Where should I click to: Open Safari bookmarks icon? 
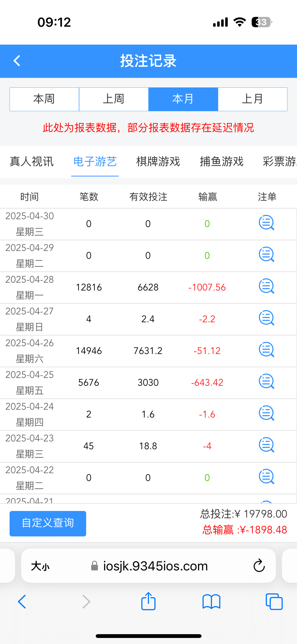211,602
